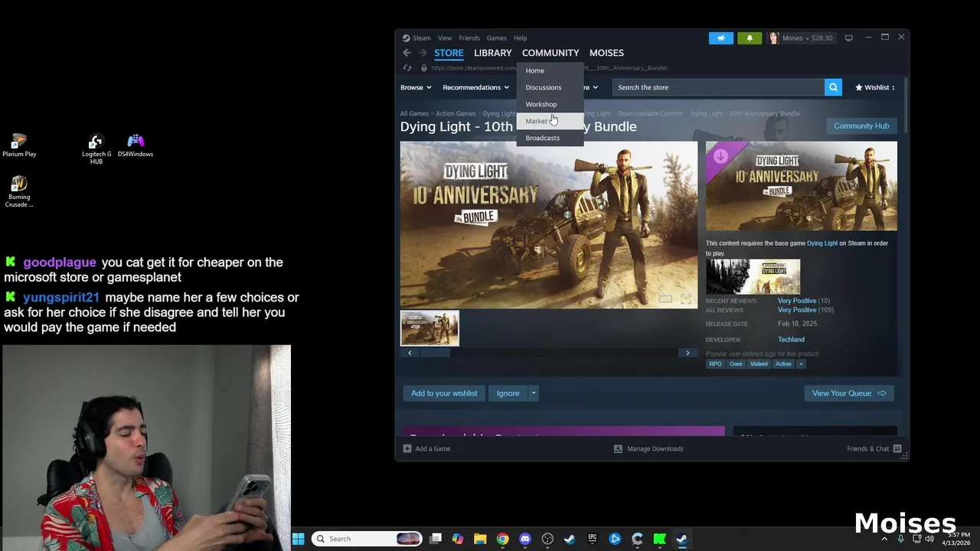
Task: Open the Windows Start menu
Action: (x=299, y=539)
